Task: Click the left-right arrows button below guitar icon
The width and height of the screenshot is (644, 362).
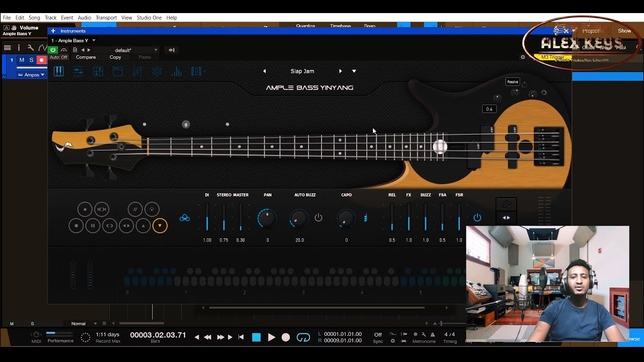Action: point(506,218)
